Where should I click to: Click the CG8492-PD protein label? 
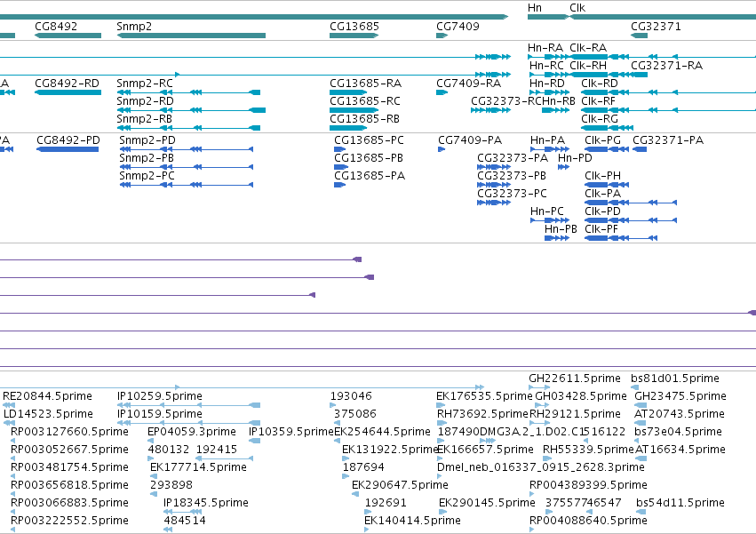tap(68, 140)
